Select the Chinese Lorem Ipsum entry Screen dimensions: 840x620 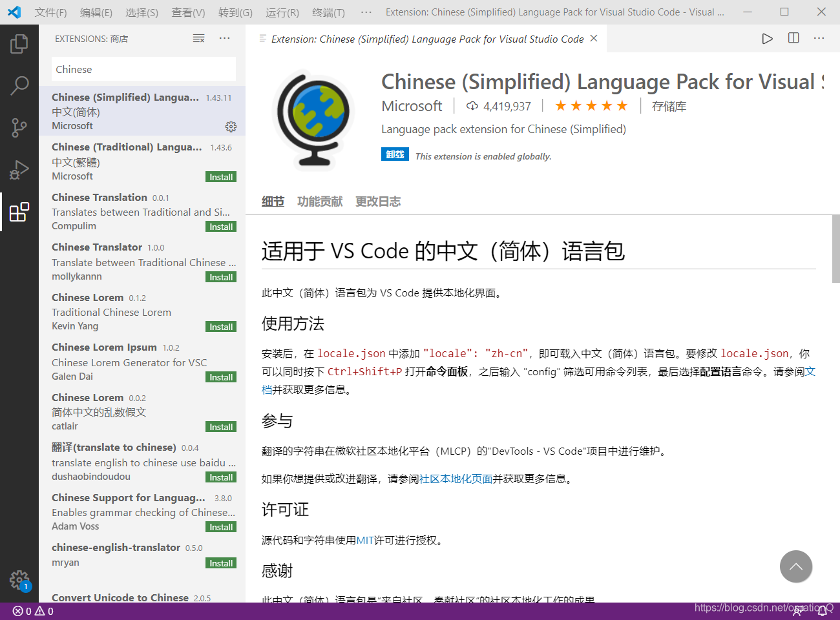point(142,361)
